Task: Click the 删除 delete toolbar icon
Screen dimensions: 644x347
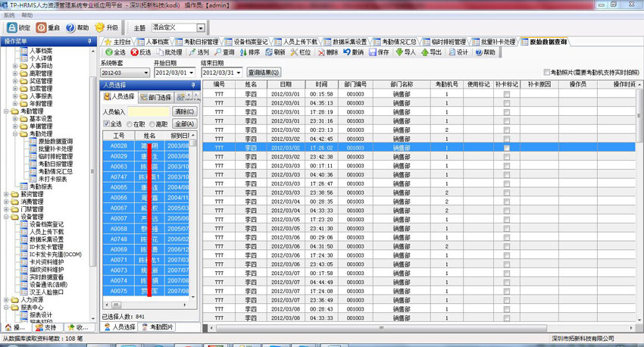Action: point(321,52)
